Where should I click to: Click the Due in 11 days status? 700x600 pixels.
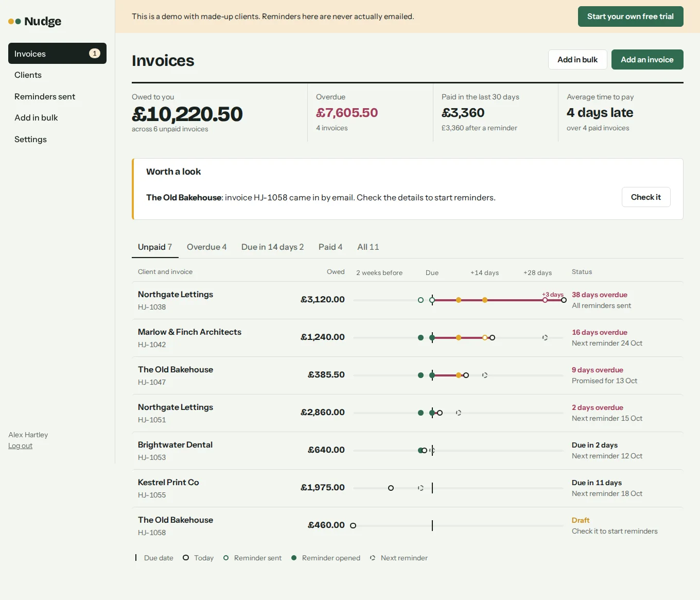coord(597,483)
